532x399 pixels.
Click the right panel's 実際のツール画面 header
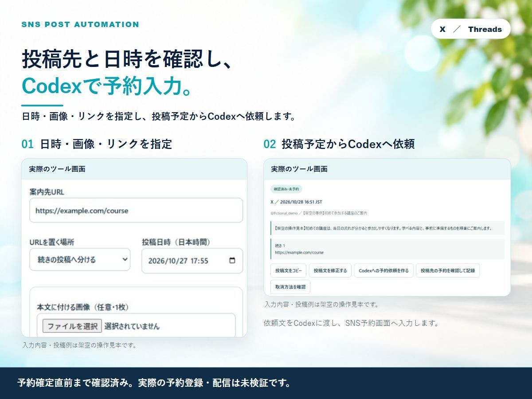(x=387, y=169)
